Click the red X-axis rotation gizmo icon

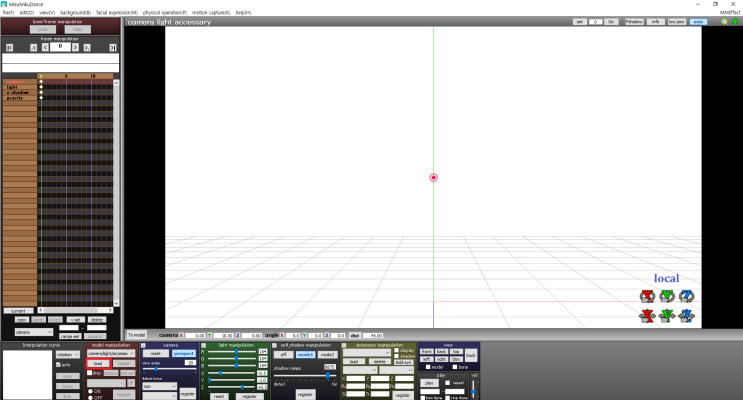click(x=647, y=296)
